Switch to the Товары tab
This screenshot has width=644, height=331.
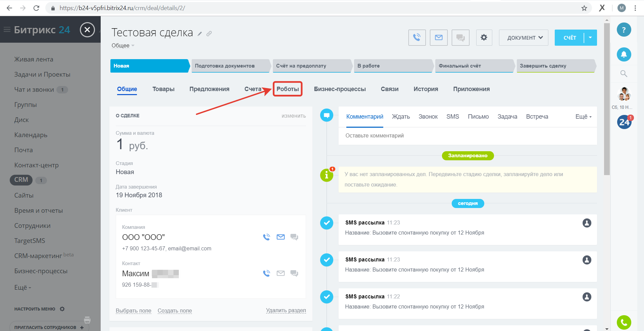point(163,89)
